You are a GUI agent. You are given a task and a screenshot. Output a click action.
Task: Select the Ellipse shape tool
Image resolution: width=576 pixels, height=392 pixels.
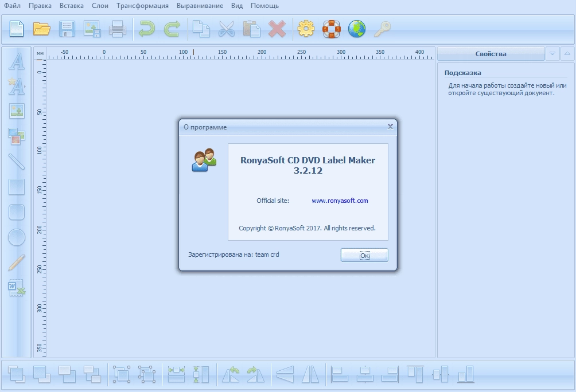tap(17, 237)
